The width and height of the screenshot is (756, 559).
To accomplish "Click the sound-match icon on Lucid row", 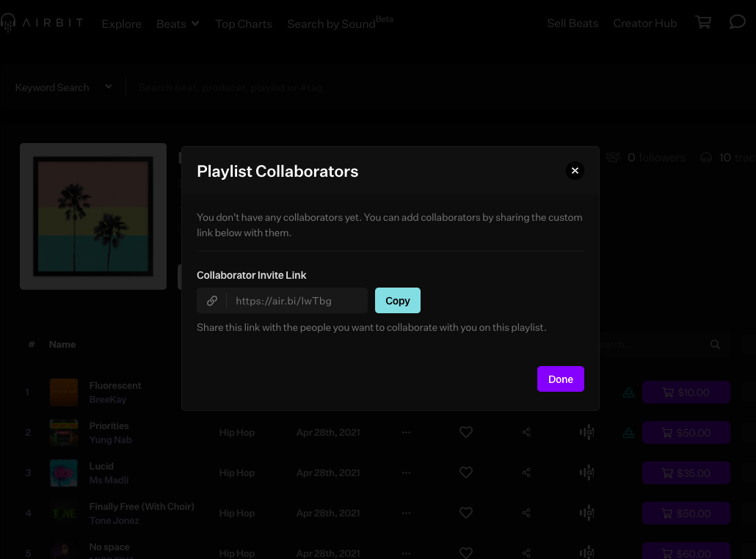I will click(x=586, y=472).
